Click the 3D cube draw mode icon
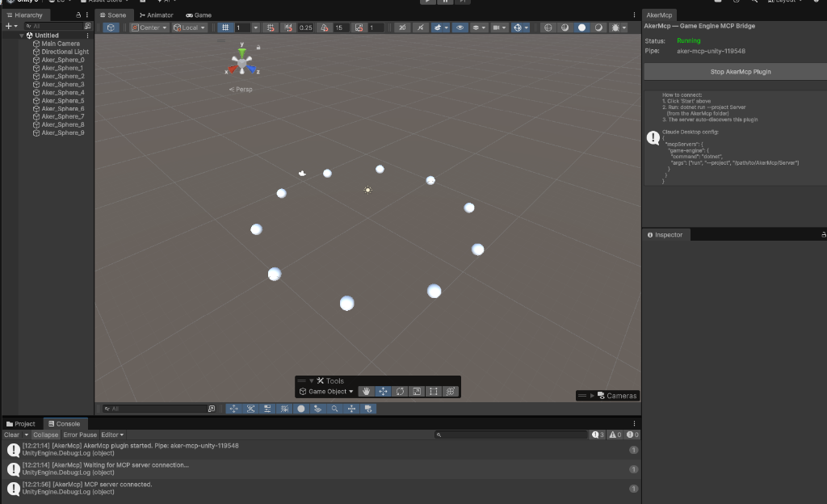Screen dimensions: 827x504 coord(111,27)
